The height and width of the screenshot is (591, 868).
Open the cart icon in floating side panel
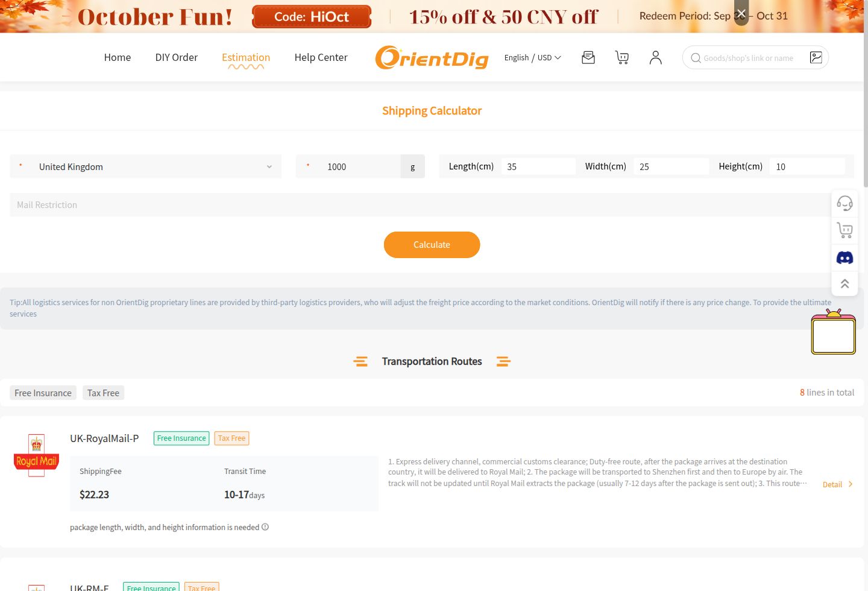coord(844,230)
